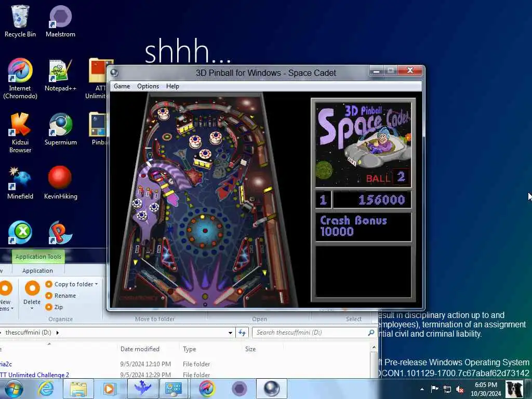Click Zip in the Explorer ribbon
Image resolution: width=532 pixels, height=399 pixels.
tap(54, 307)
